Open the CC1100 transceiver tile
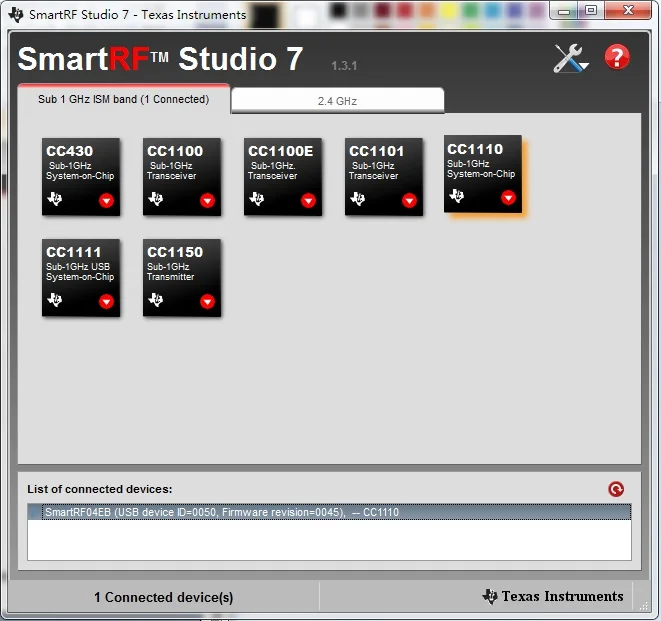Screen dimensions: 661x621 coord(182,177)
